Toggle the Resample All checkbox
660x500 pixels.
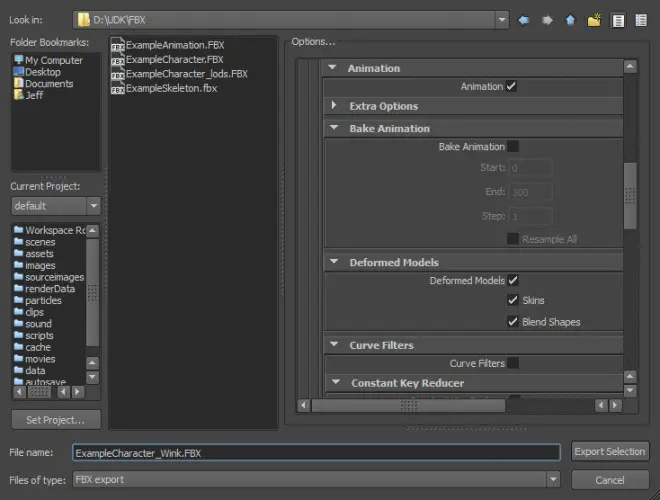point(513,239)
